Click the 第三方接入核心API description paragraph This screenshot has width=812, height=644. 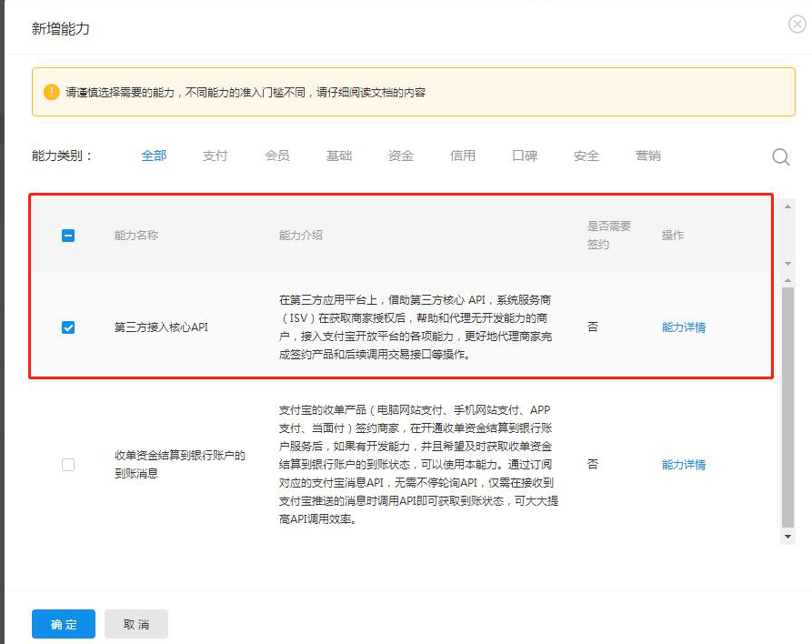(416, 327)
